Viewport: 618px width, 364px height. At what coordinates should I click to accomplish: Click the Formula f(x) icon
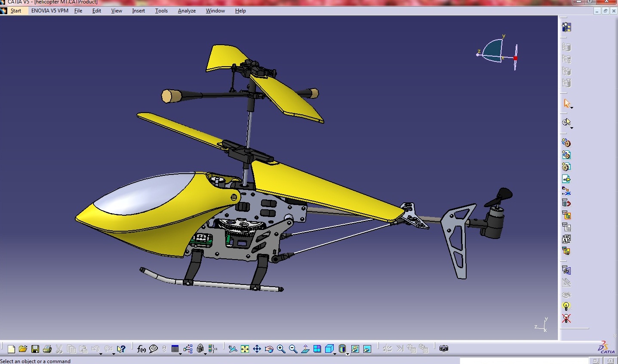pyautogui.click(x=141, y=349)
